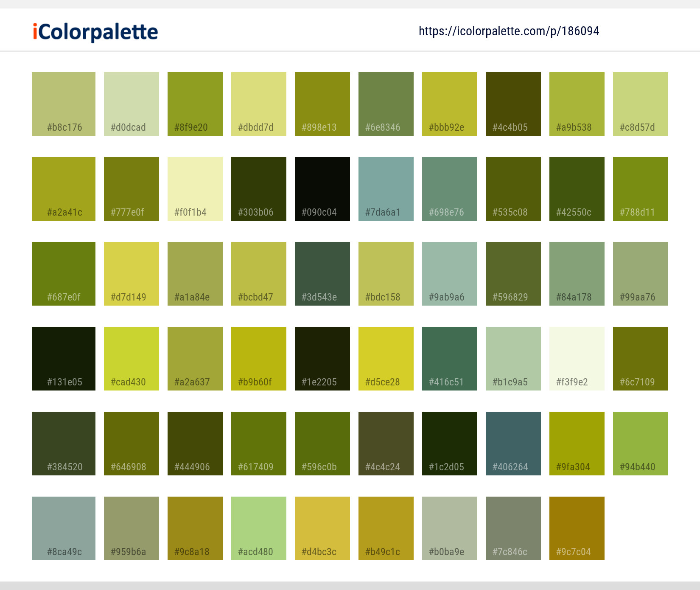Click the #959b6a swatch

click(x=132, y=528)
